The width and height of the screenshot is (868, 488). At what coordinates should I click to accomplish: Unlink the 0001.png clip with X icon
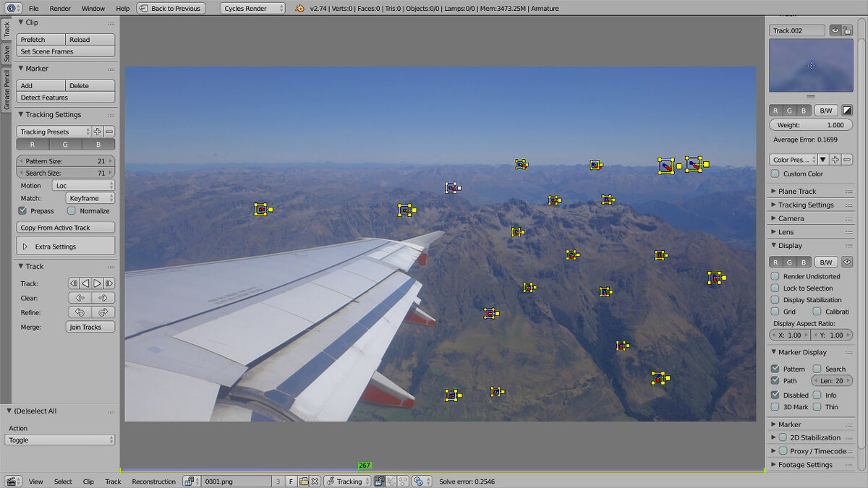coord(315,481)
